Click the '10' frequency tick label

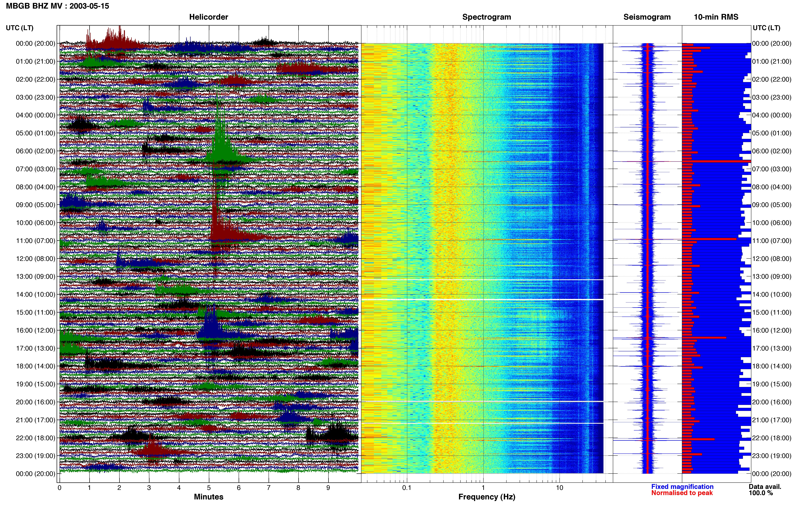(559, 488)
